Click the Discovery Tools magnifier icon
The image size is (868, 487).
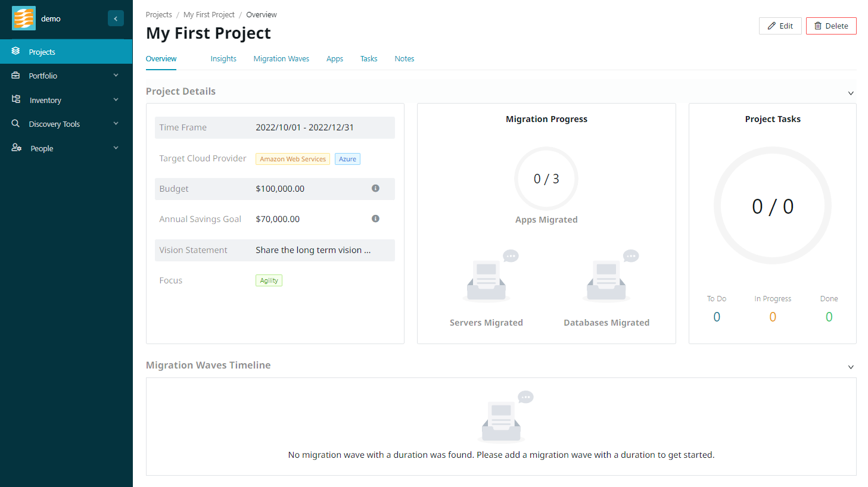[x=16, y=124]
